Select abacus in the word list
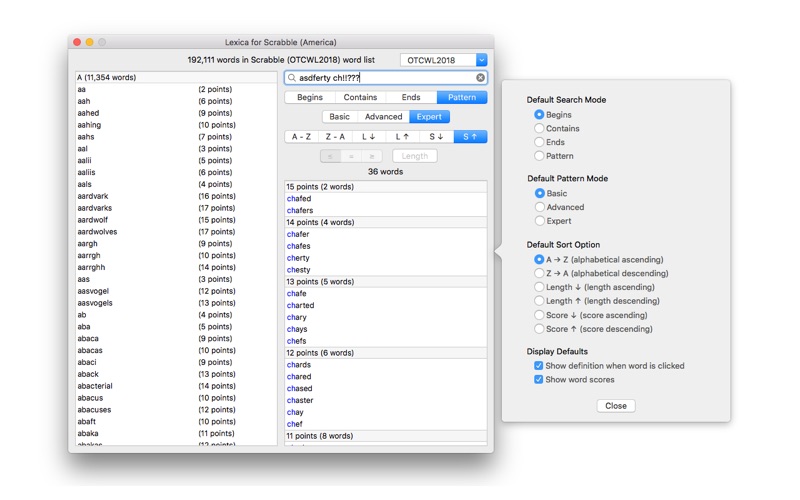Viewport: 800px width, 500px height. pos(90,398)
